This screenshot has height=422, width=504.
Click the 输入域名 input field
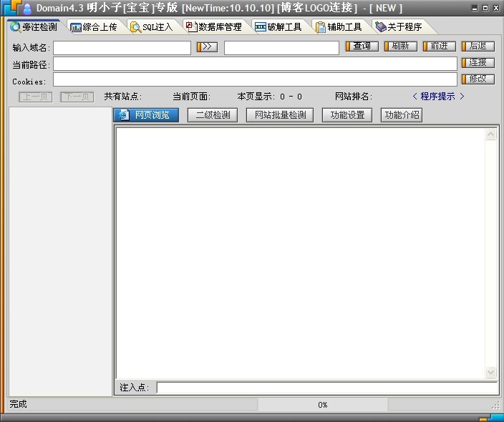[122, 48]
